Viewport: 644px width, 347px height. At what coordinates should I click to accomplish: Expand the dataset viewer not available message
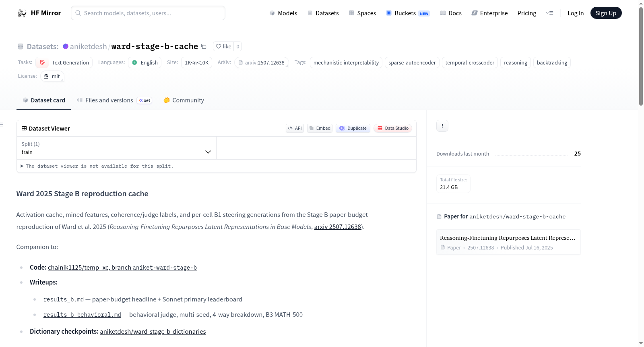tap(97, 166)
